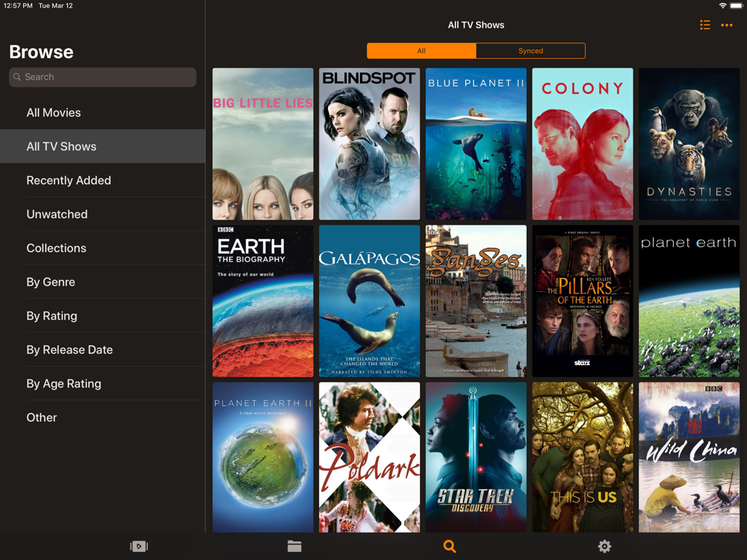747x560 pixels.
Task: Open Planet Earth II poster
Action: coord(263,457)
